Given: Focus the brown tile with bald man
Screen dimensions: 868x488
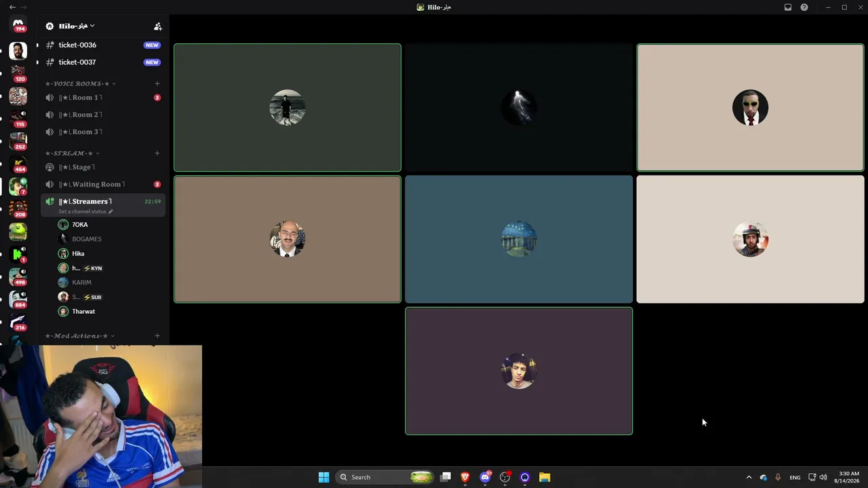Looking at the screenshot, I should [x=288, y=239].
